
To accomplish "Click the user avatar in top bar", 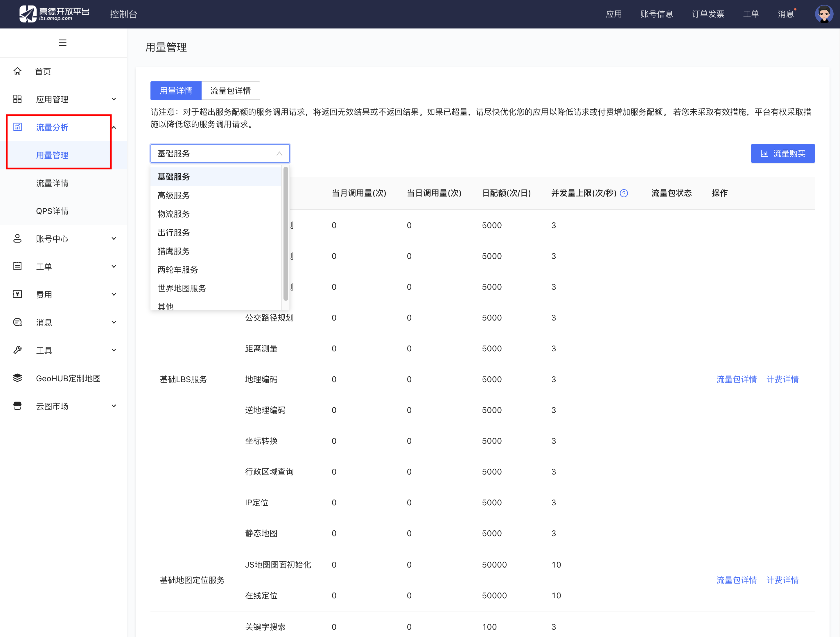I will [824, 14].
